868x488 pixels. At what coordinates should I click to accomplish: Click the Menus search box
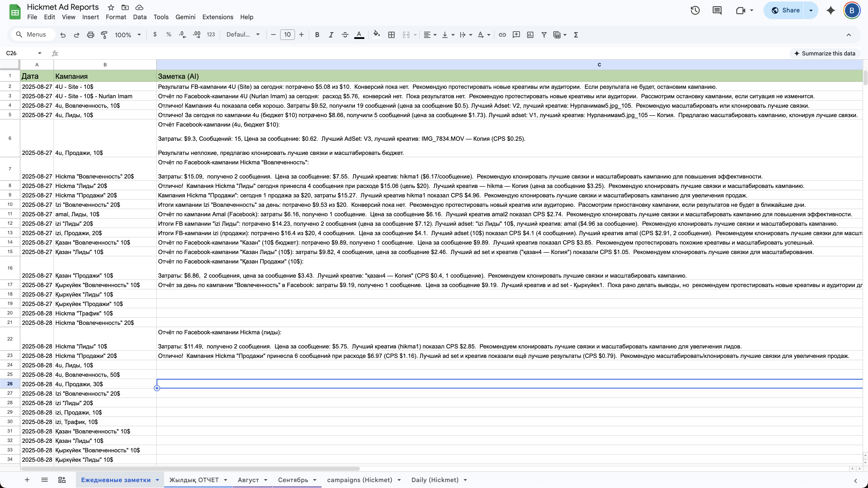[x=33, y=35]
